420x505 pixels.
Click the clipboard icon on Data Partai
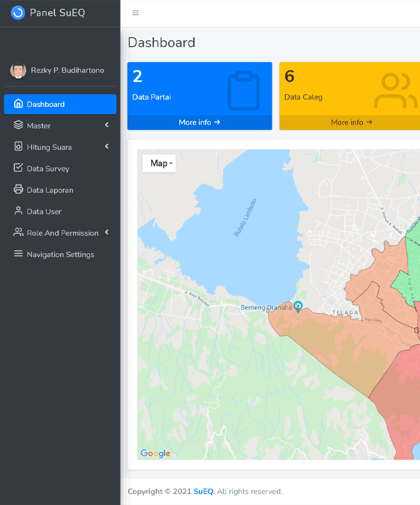point(244,91)
